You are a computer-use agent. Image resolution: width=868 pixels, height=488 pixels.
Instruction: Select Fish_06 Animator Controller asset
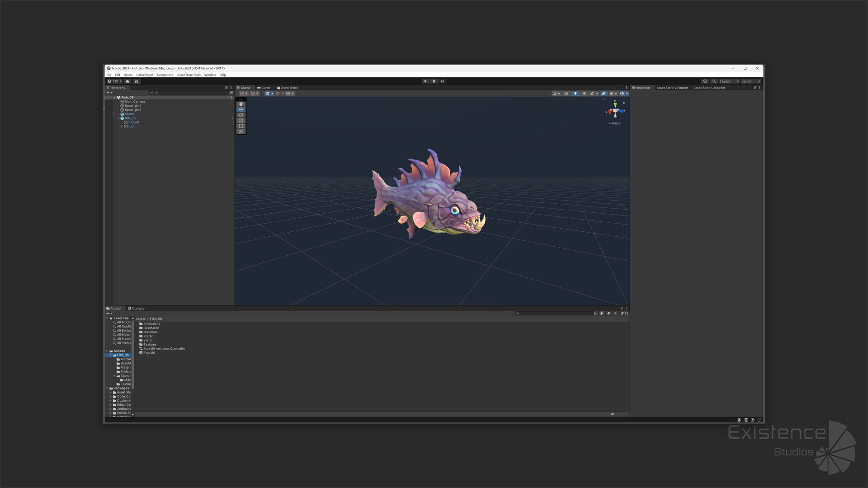point(162,349)
